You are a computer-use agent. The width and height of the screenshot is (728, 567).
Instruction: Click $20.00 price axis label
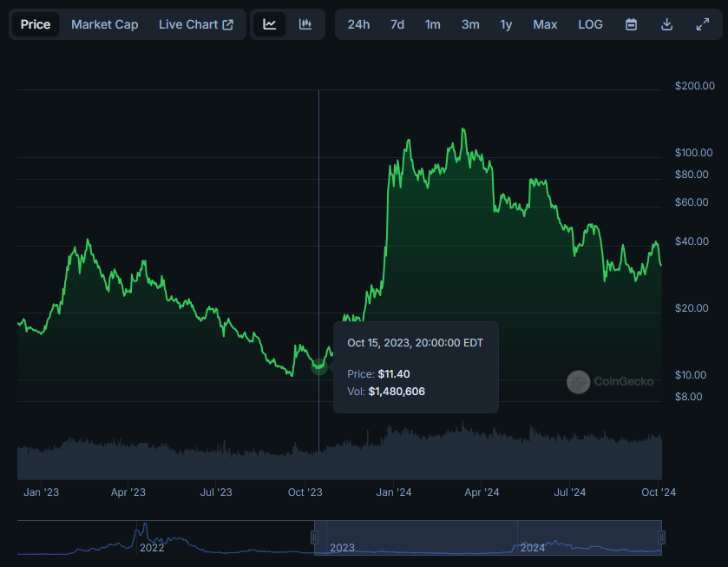(x=692, y=308)
